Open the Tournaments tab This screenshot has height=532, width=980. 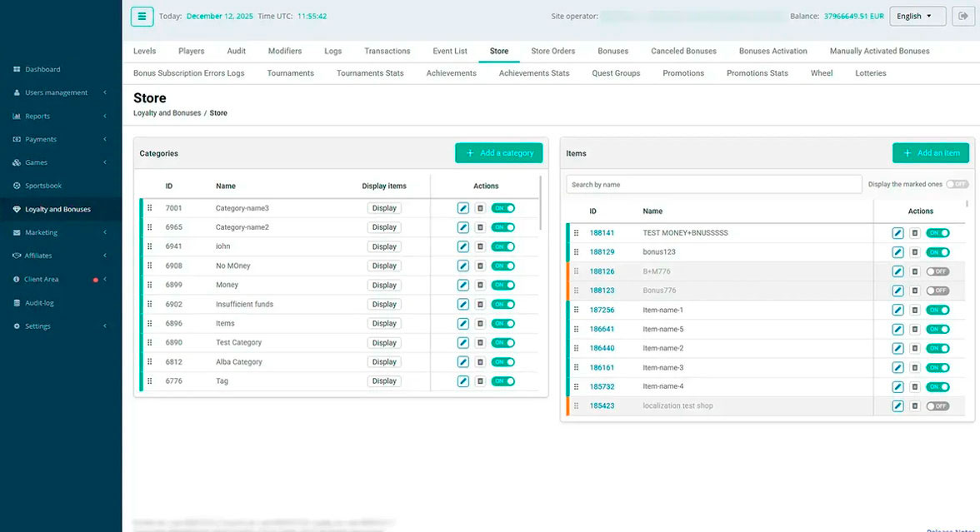(x=291, y=73)
